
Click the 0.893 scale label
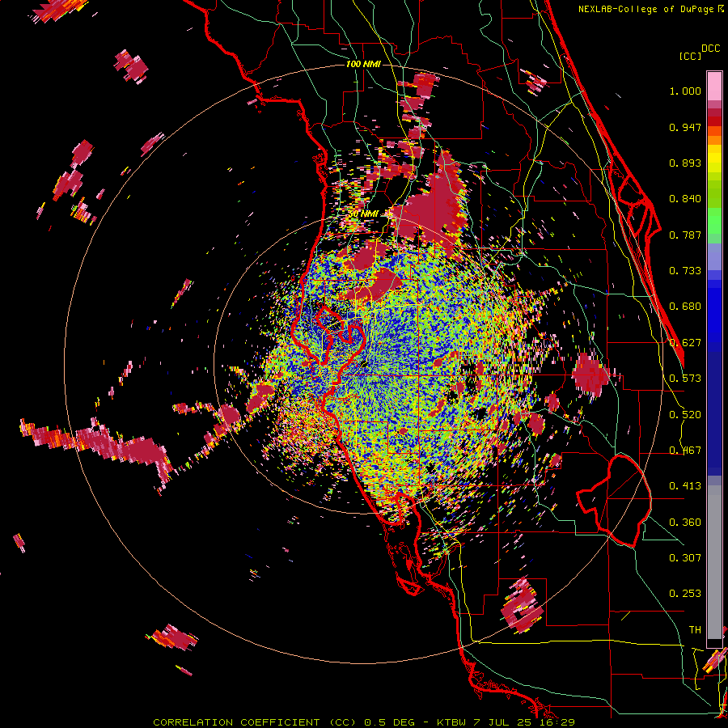point(685,163)
